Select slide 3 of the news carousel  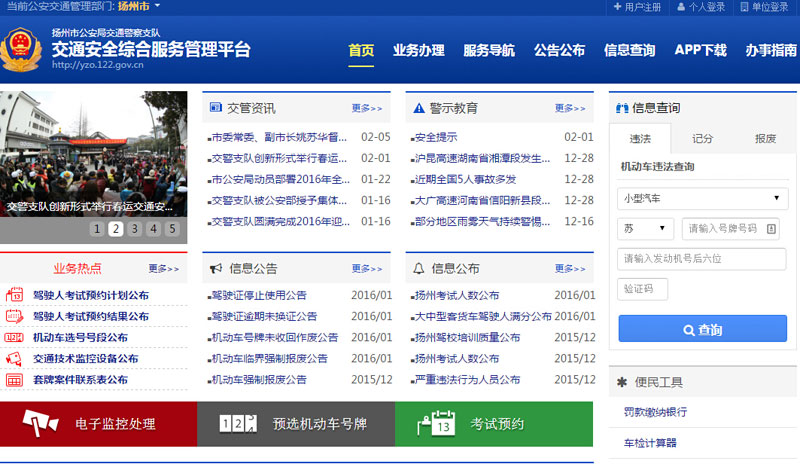coord(135,229)
